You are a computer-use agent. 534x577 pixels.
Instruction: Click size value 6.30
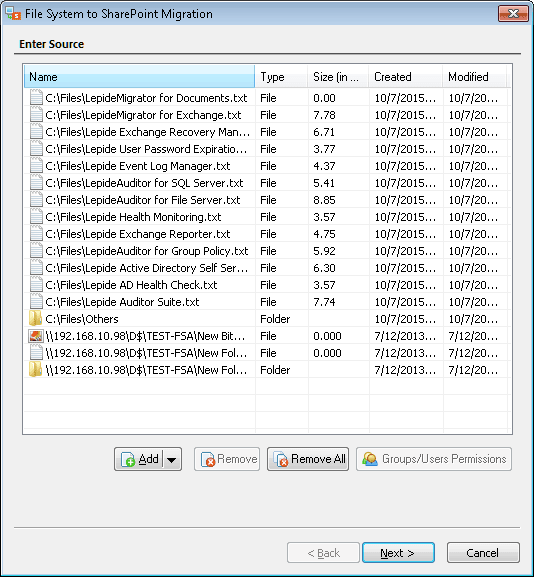[324, 268]
